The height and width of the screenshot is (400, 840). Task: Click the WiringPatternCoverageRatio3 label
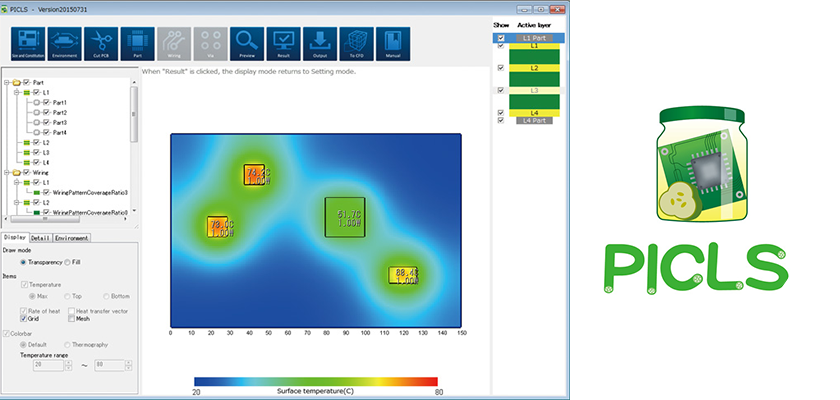90,192
